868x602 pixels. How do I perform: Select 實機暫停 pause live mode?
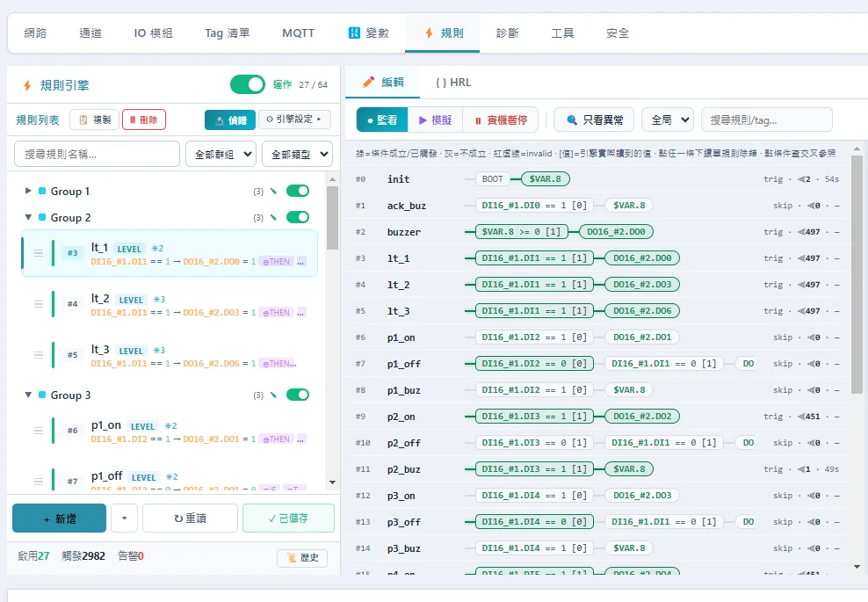(x=501, y=120)
